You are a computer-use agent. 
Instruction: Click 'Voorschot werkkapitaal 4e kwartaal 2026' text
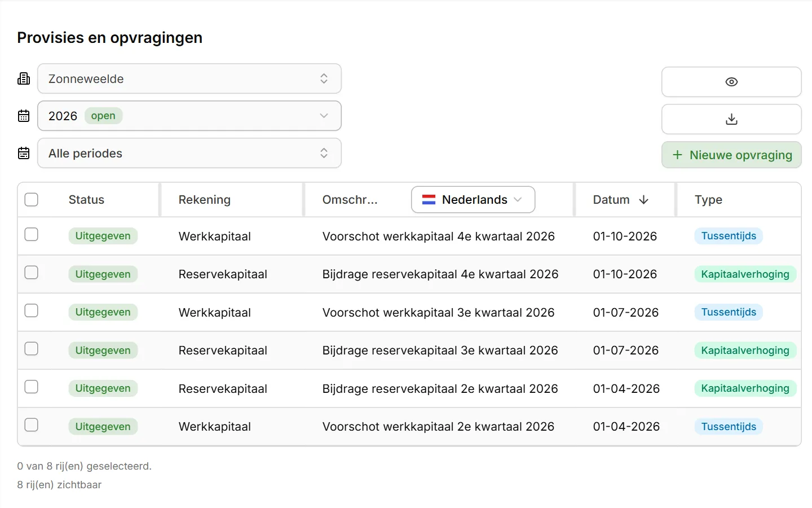(x=439, y=237)
